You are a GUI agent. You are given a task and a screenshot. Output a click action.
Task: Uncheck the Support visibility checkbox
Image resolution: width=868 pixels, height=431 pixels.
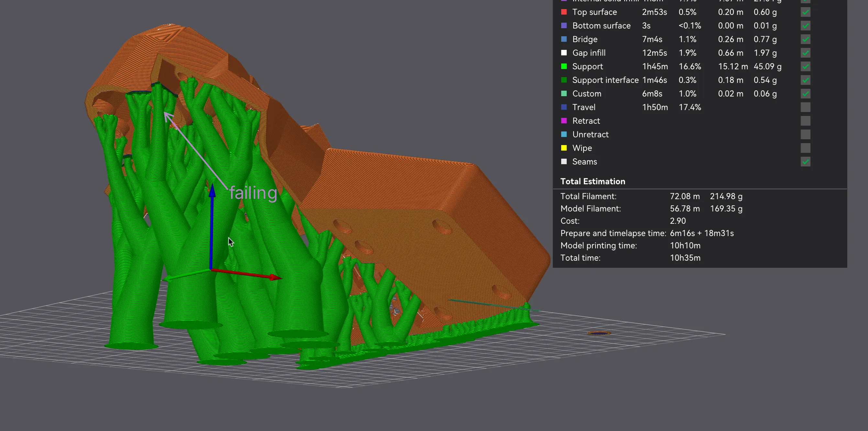click(x=805, y=66)
